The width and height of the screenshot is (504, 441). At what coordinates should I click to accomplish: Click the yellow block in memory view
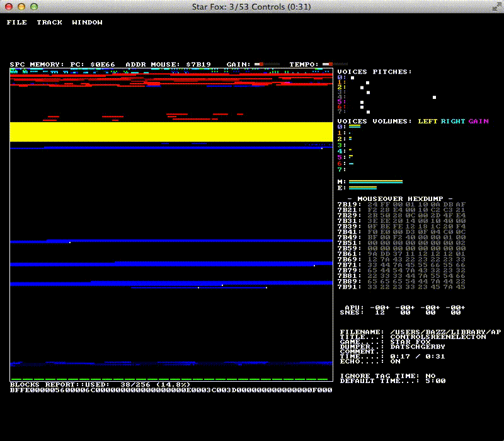(171, 132)
